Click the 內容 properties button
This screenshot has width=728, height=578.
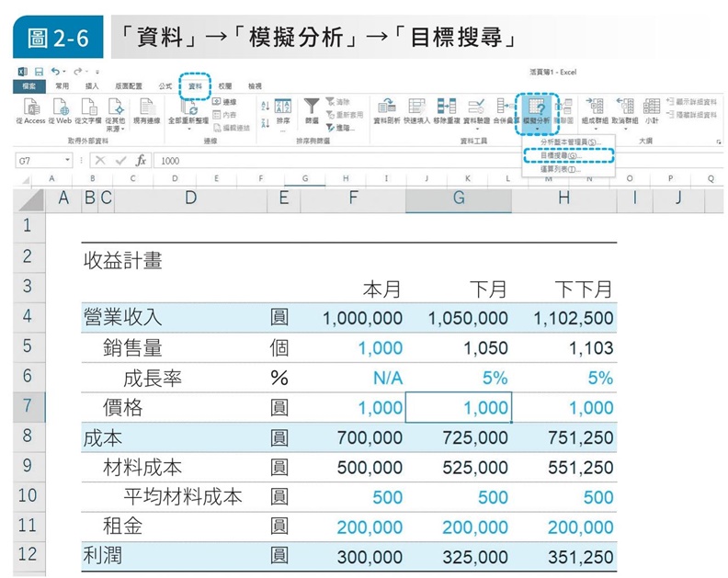(224, 115)
